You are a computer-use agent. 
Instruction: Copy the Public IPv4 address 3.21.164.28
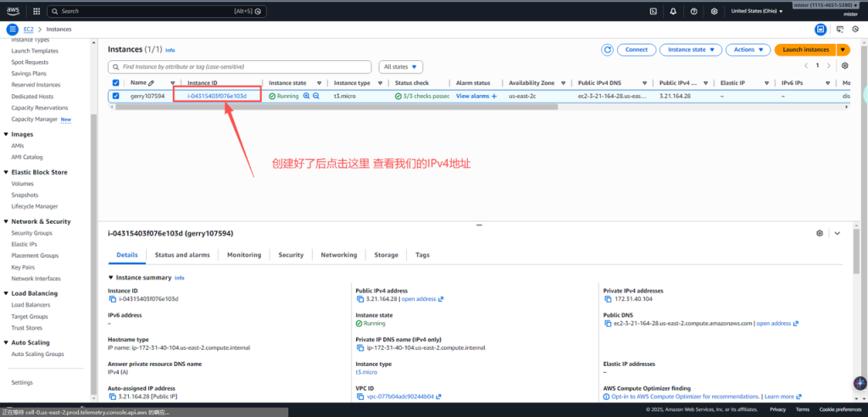(x=360, y=299)
